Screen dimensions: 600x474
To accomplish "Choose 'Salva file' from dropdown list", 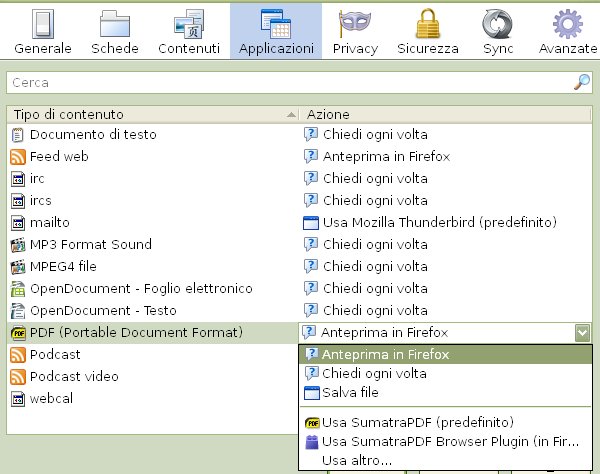I will (x=445, y=393).
